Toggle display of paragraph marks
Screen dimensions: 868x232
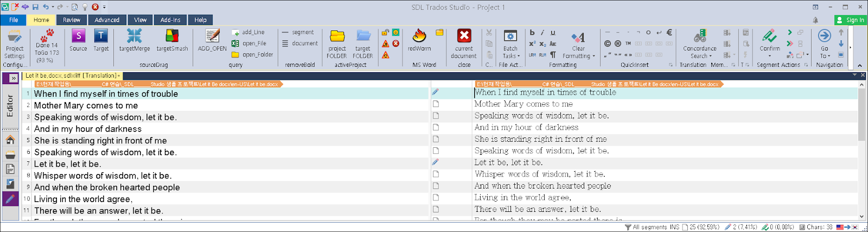coord(553,54)
